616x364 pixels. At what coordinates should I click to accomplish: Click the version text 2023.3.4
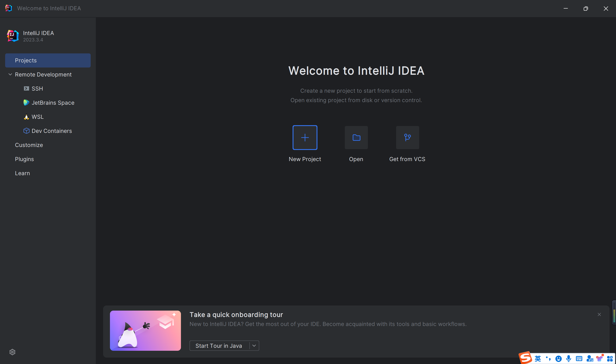click(x=33, y=40)
